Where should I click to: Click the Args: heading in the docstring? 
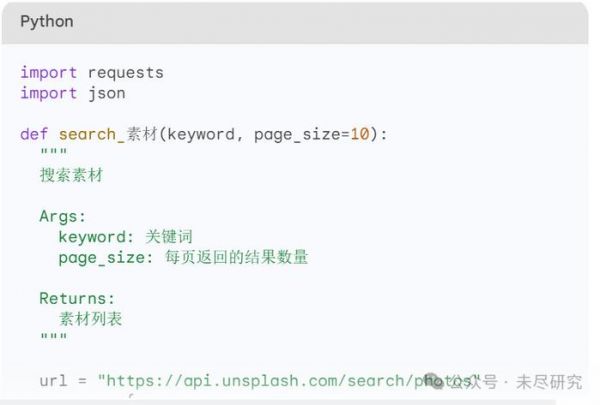tap(63, 216)
